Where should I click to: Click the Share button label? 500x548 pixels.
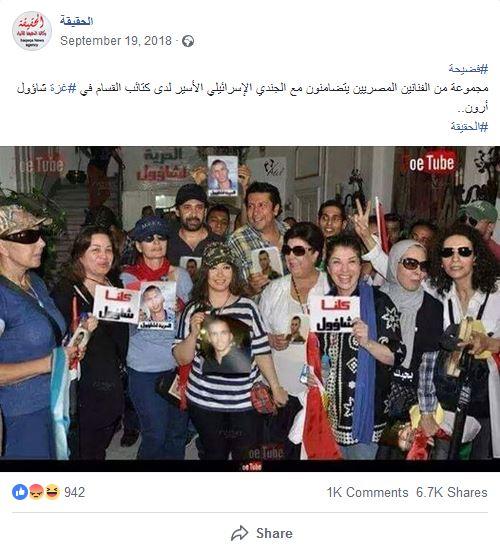(x=274, y=533)
